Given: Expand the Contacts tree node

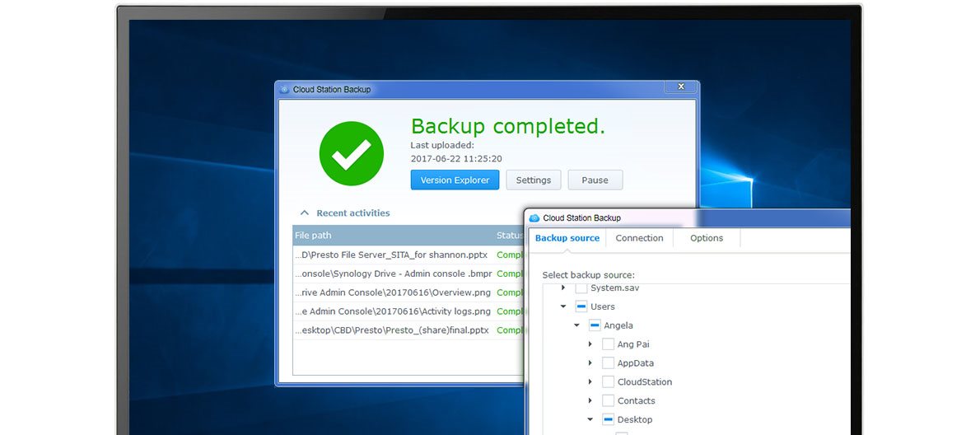Looking at the screenshot, I should tap(590, 400).
